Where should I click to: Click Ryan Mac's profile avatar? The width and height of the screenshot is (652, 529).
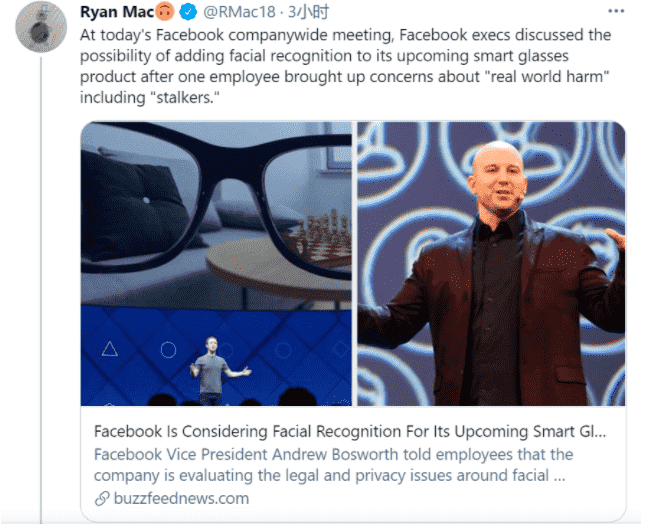[42, 27]
